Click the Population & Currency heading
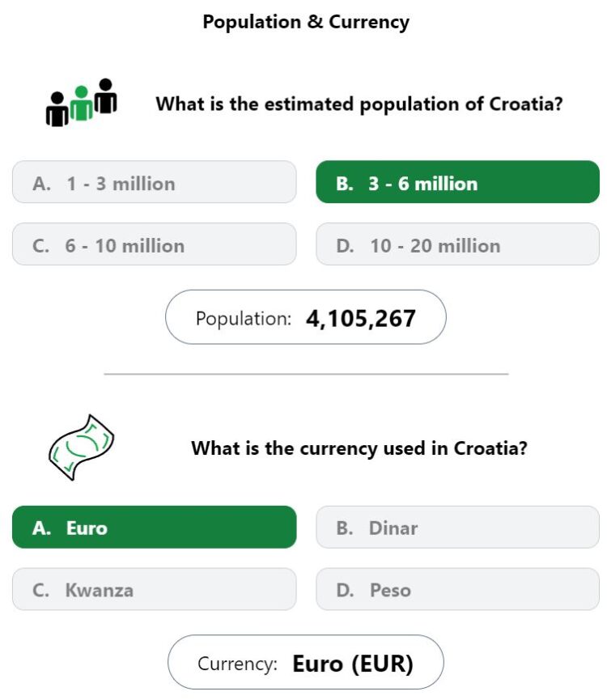This screenshot has height=700, width=607. 306,22
